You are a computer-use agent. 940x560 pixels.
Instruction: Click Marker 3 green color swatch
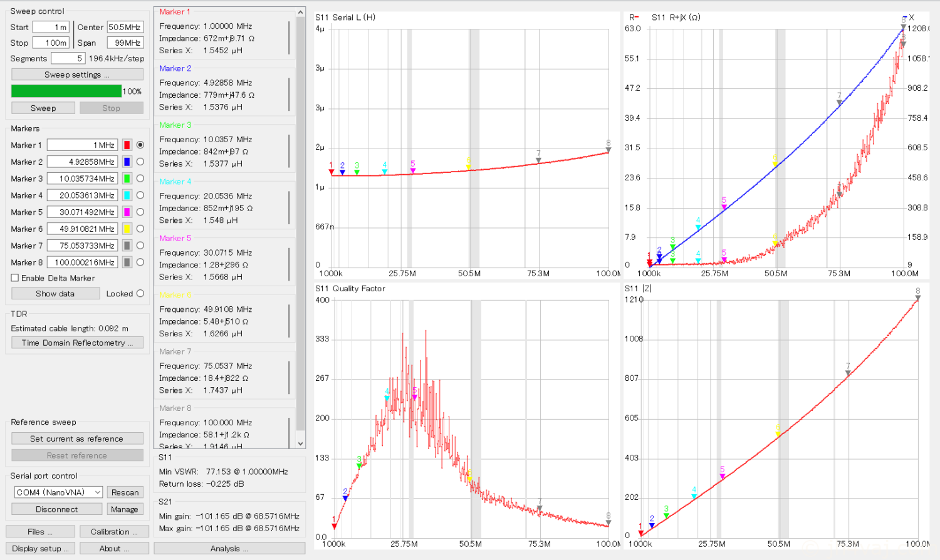(127, 179)
